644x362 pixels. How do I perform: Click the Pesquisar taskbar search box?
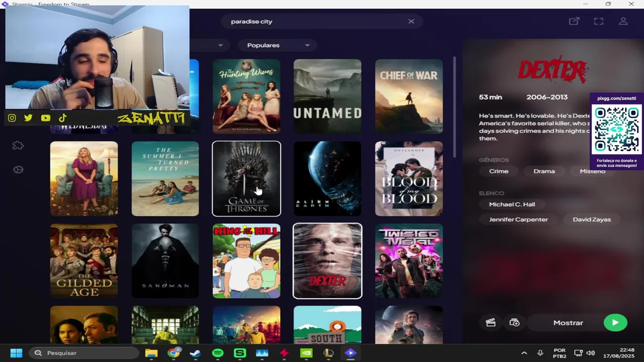[x=84, y=353]
